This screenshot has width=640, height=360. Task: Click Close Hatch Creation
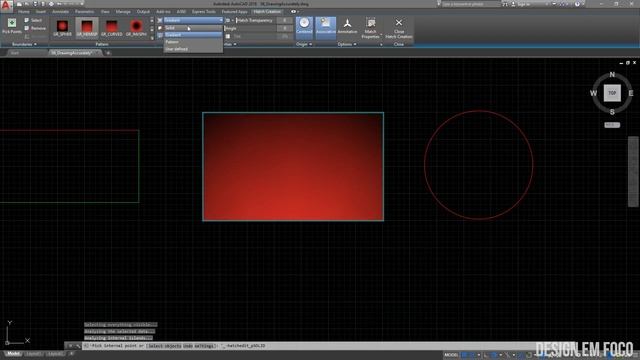(399, 29)
